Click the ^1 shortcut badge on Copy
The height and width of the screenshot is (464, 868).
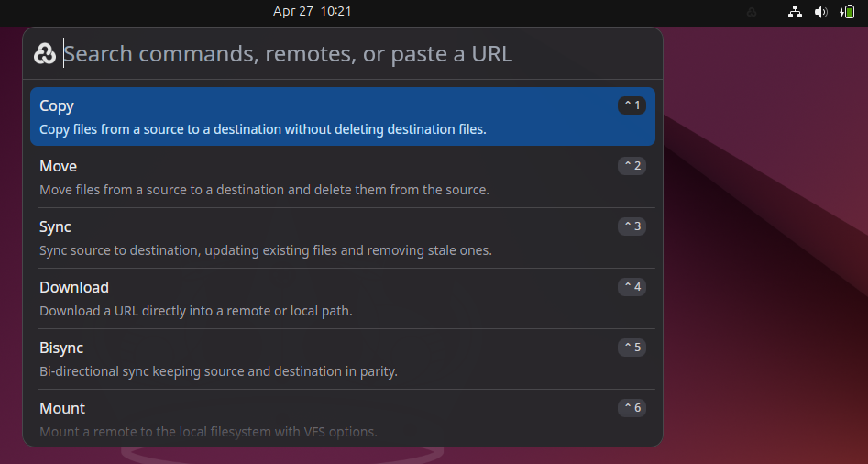pos(632,105)
